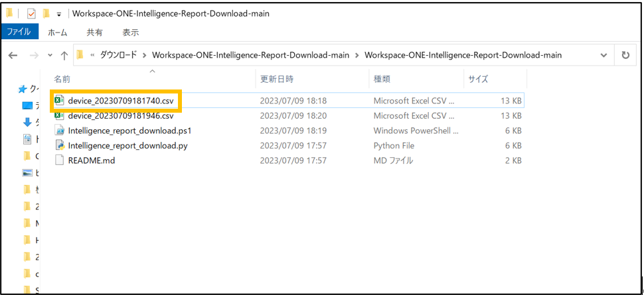Click the Forward navigation arrow
644x295 pixels.
tap(34, 55)
